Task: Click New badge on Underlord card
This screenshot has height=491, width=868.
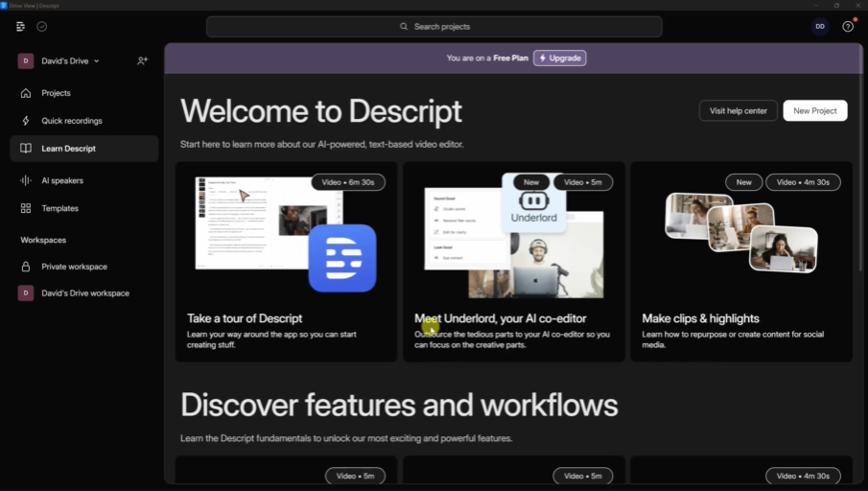Action: click(531, 182)
